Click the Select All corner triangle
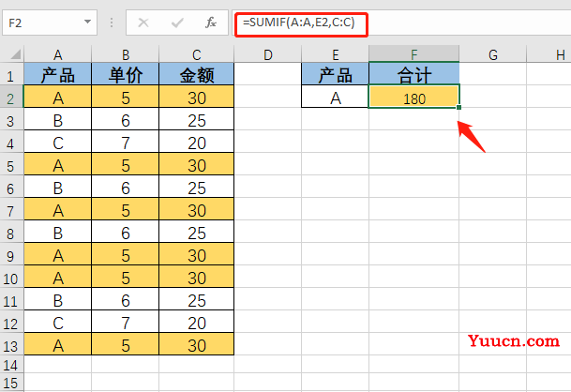The height and width of the screenshot is (392, 571). point(15,54)
